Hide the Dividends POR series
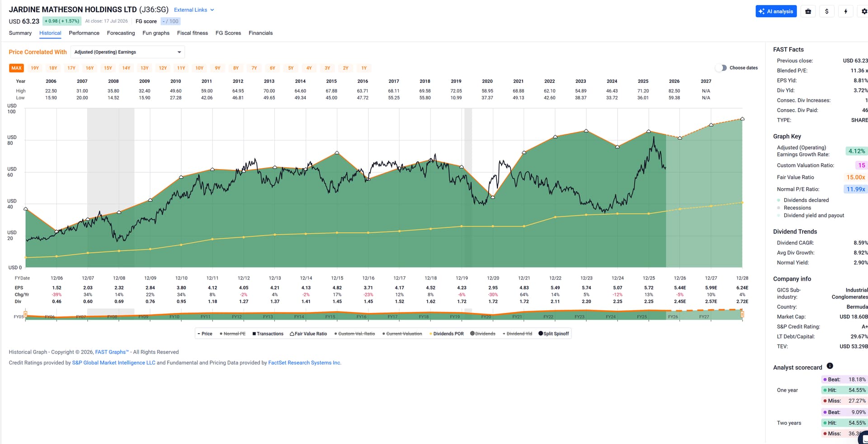Viewport: 868px width, 444px height. coord(446,334)
